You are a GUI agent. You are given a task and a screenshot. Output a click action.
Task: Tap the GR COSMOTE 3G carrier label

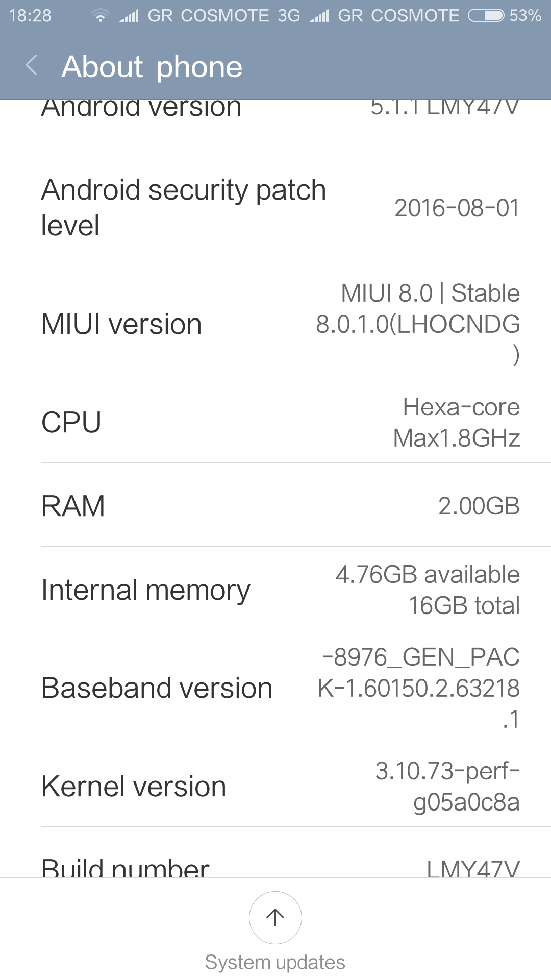pos(223,16)
